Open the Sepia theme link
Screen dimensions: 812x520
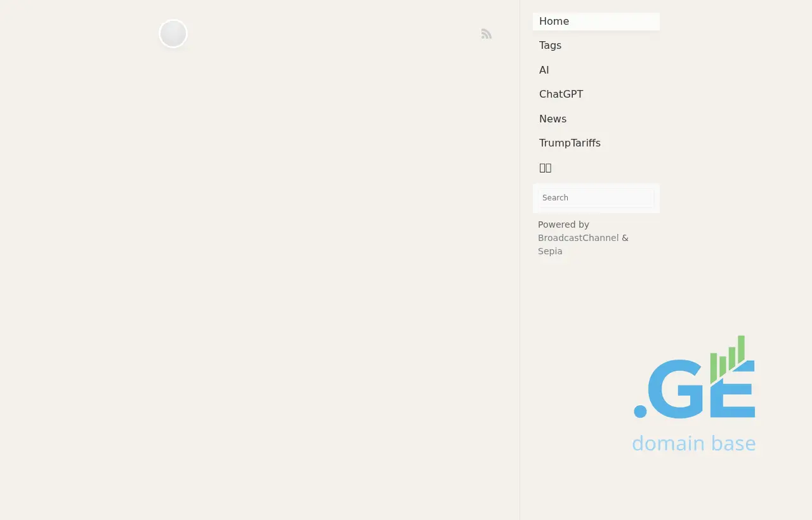pos(550,251)
